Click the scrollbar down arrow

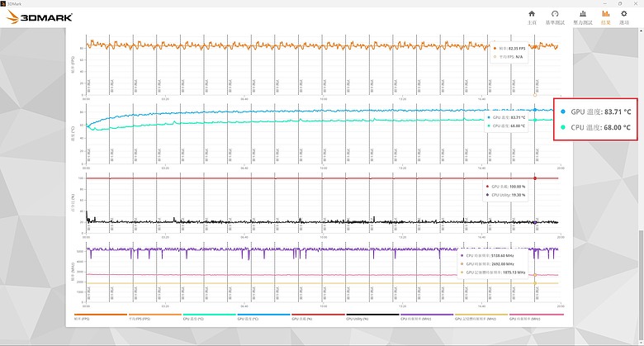point(642,342)
